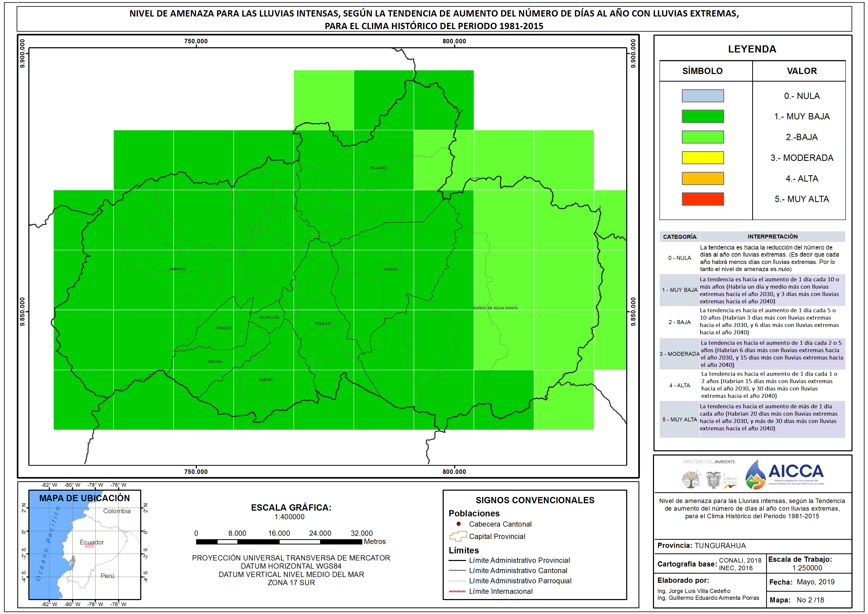Select the red MUY ALTA legend swatch

click(703, 199)
